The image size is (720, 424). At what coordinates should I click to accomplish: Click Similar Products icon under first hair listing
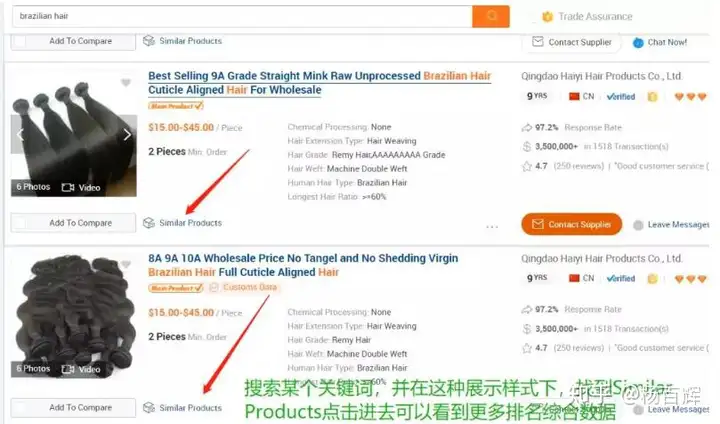coord(149,223)
